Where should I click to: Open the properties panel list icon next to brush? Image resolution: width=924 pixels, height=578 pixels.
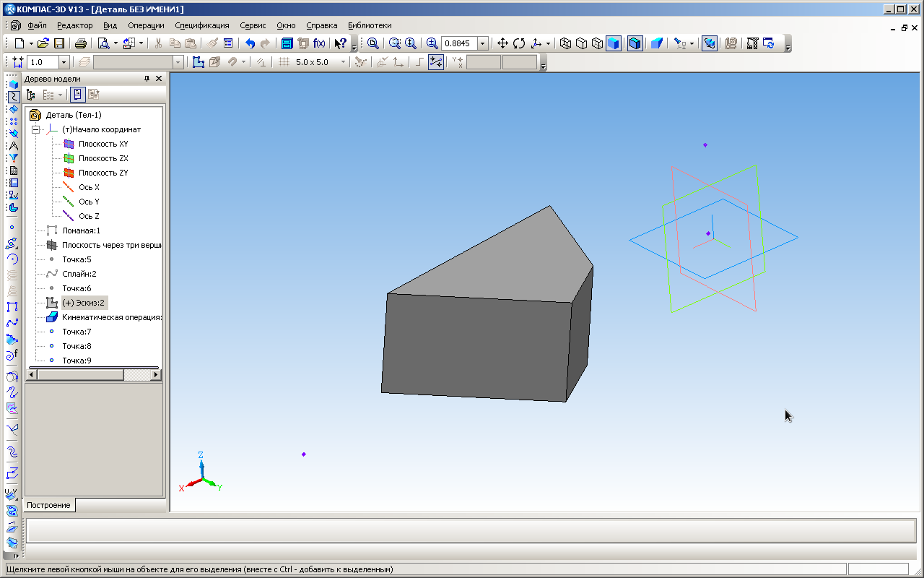(228, 43)
